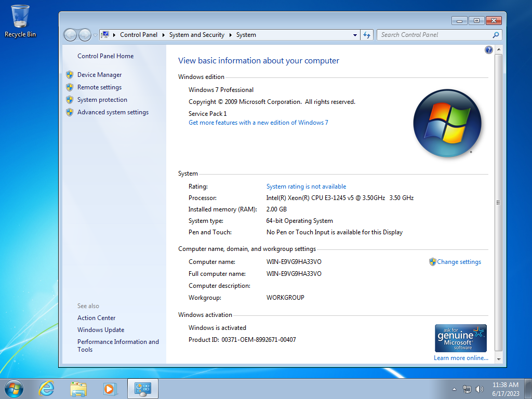This screenshot has width=532, height=399.
Task: Click the search magnifier icon
Action: pyautogui.click(x=496, y=35)
